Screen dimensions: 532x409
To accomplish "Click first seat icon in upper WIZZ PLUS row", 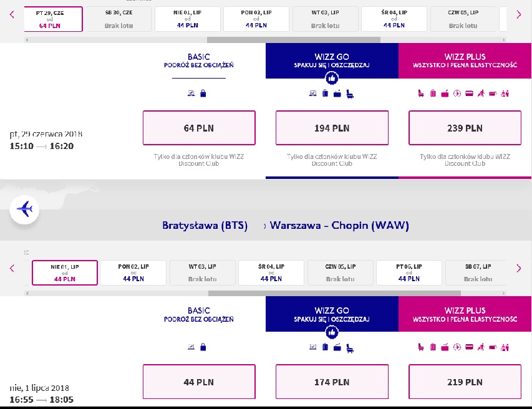I will pos(421,94).
